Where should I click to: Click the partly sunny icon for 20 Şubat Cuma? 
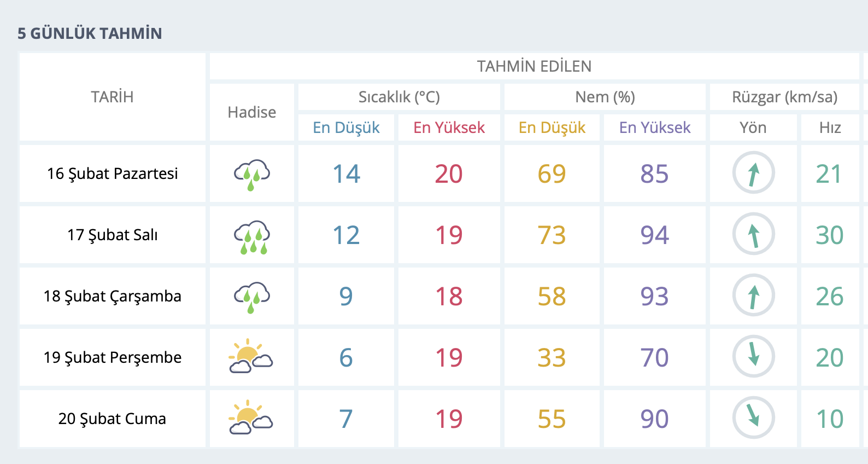[x=251, y=418]
